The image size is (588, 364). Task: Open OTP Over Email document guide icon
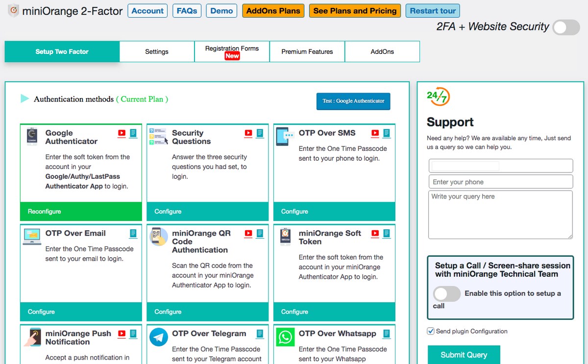pyautogui.click(x=133, y=234)
